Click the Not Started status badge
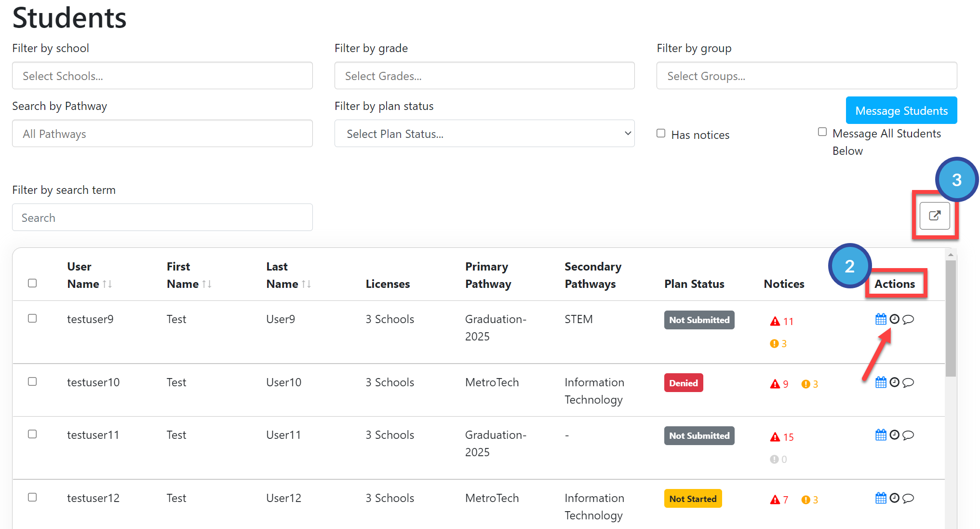The width and height of the screenshot is (980, 529). pyautogui.click(x=693, y=499)
